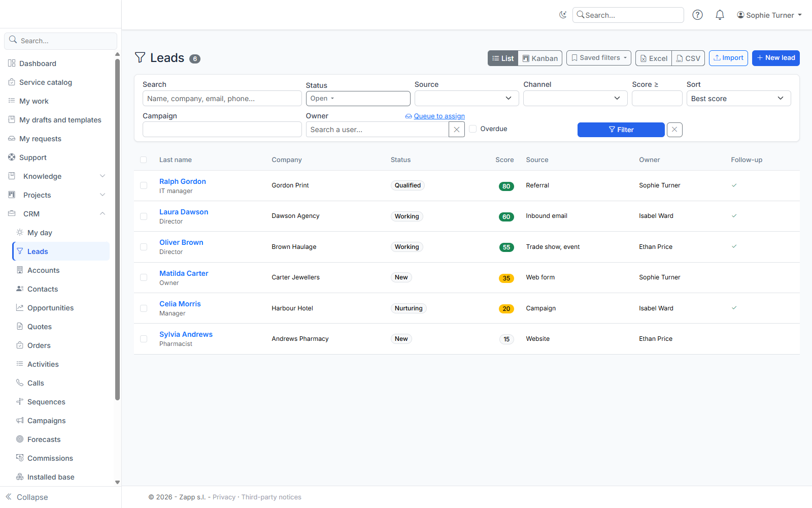Click Service catalog sidebar icon

[x=12, y=82]
